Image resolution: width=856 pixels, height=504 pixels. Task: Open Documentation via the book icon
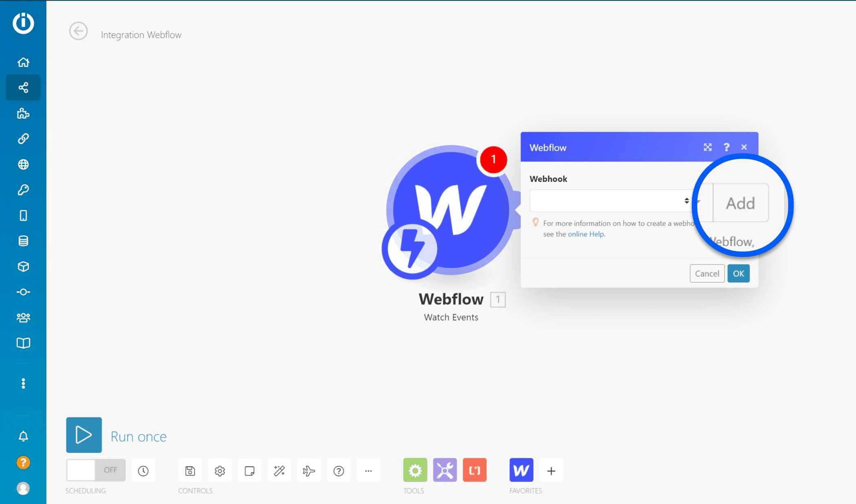23,343
